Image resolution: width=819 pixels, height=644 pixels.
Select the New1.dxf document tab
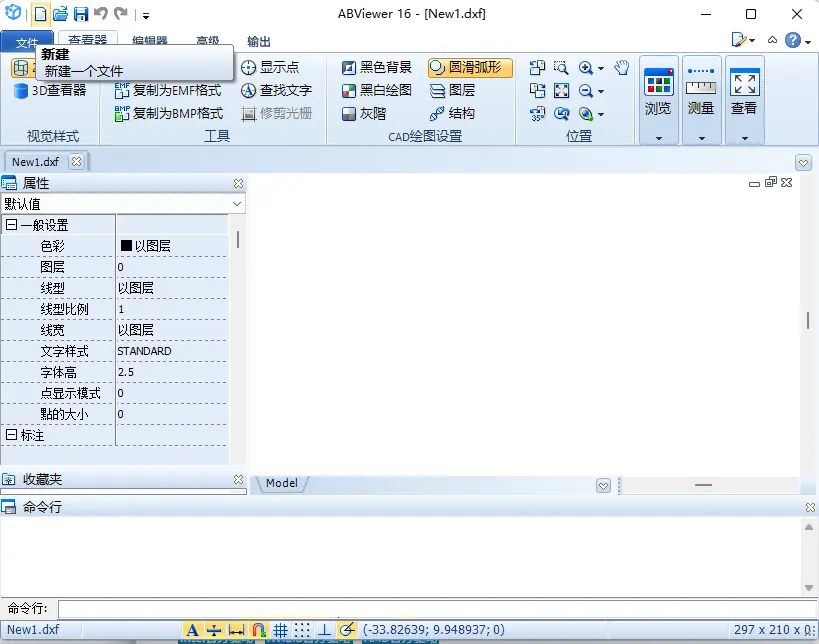pyautogui.click(x=36, y=162)
